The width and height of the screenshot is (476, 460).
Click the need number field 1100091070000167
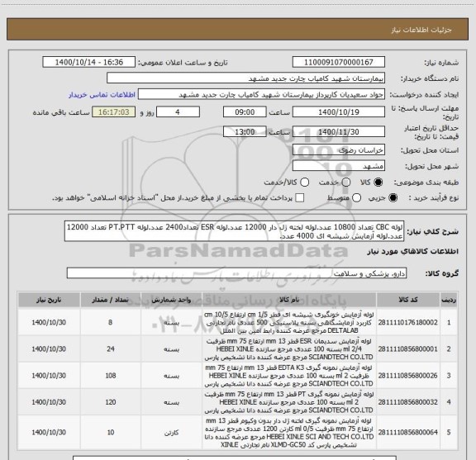pos(339,62)
